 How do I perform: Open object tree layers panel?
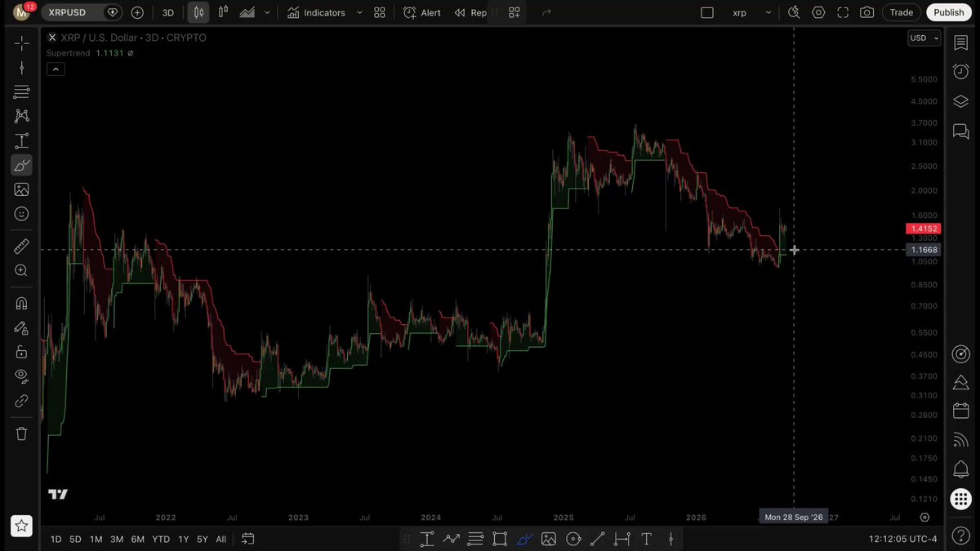pos(961,101)
